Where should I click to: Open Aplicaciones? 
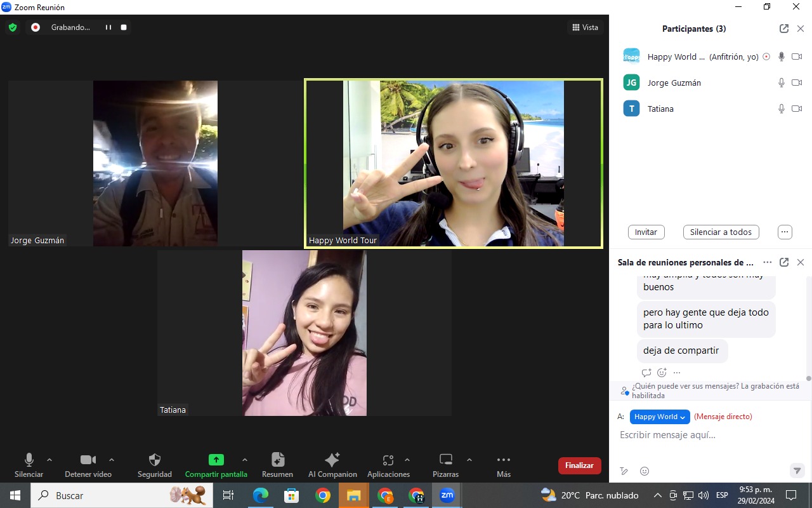[x=388, y=465]
